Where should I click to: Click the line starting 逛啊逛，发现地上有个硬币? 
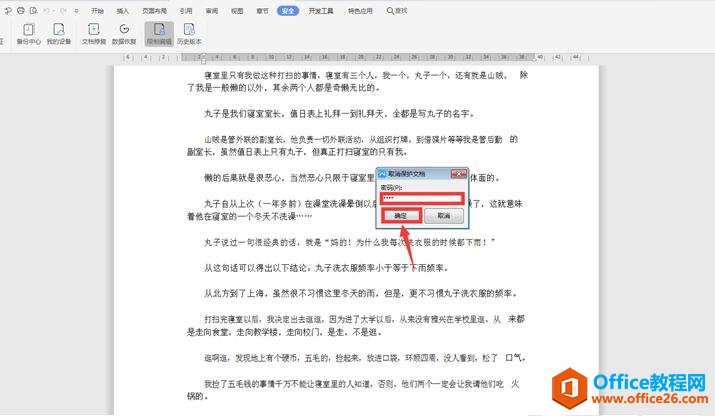click(365, 358)
